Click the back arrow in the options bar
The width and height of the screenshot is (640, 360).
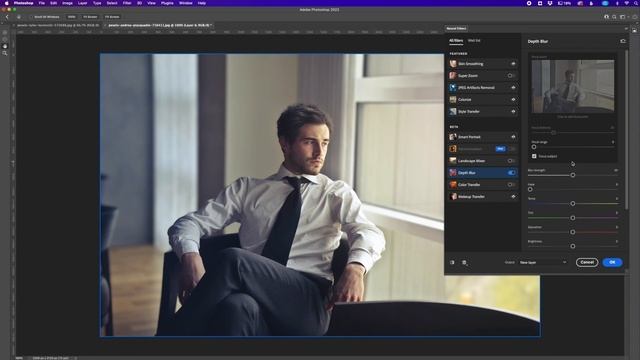point(7,17)
